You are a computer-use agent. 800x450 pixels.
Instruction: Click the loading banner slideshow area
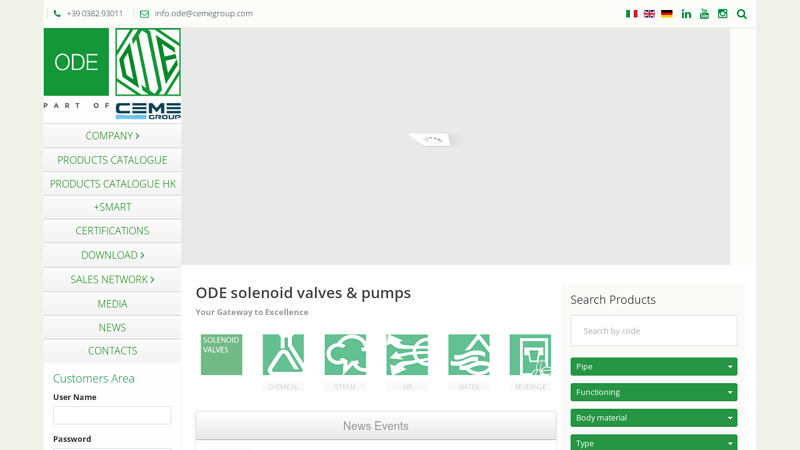coord(456,146)
